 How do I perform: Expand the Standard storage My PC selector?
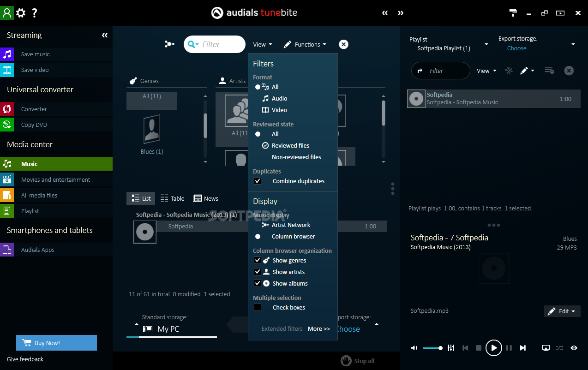click(172, 329)
